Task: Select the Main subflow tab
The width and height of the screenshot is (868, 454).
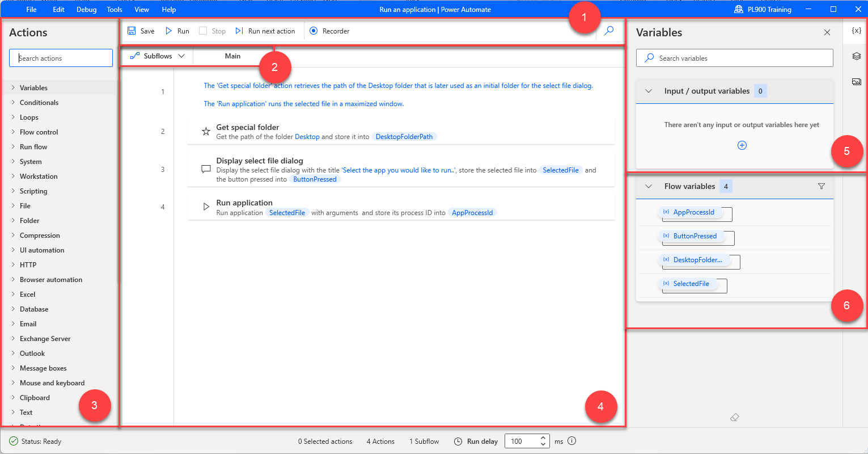Action: pyautogui.click(x=232, y=56)
